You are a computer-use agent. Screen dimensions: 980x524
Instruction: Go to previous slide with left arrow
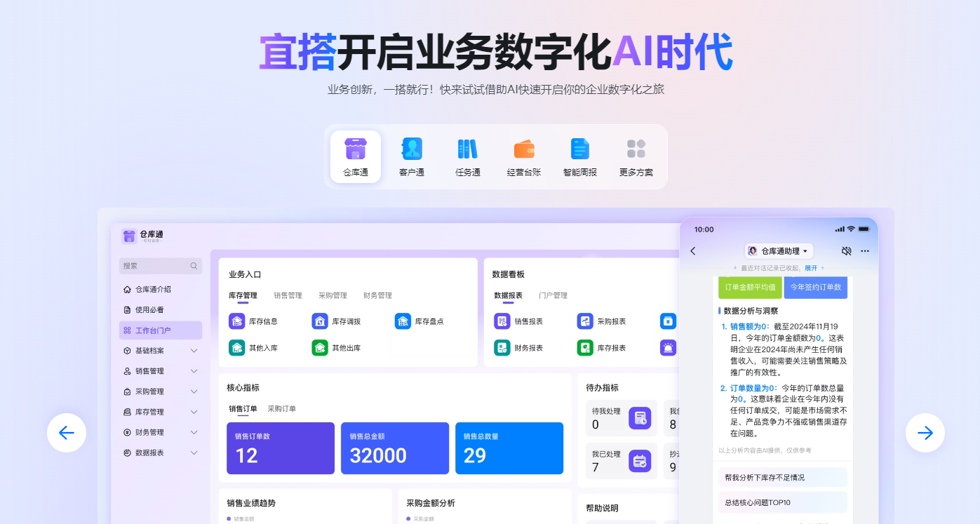[67, 433]
